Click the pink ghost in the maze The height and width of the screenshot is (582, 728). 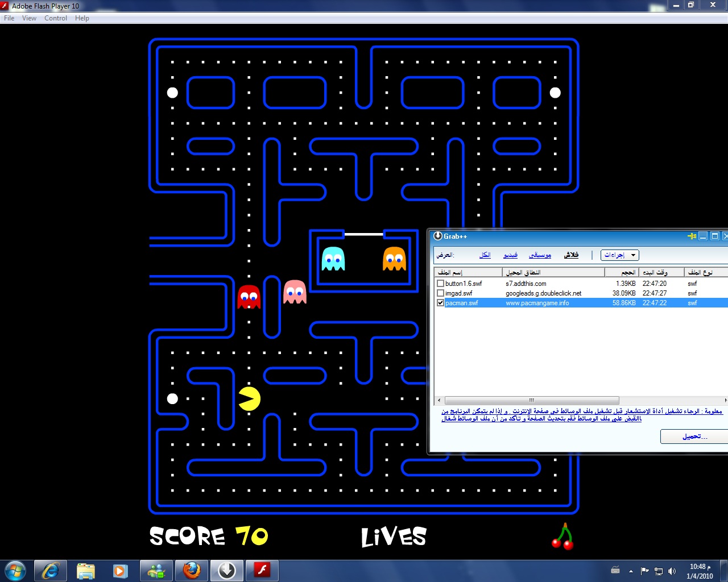[295, 292]
